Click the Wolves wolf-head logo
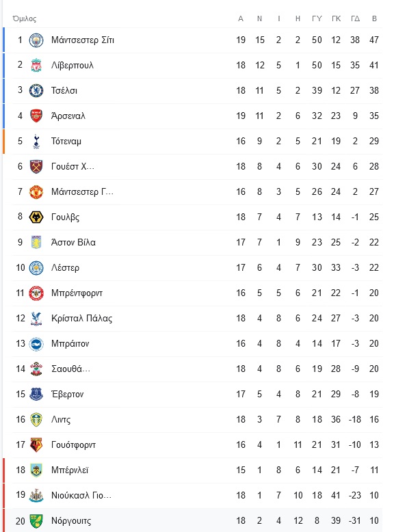 pos(36,217)
